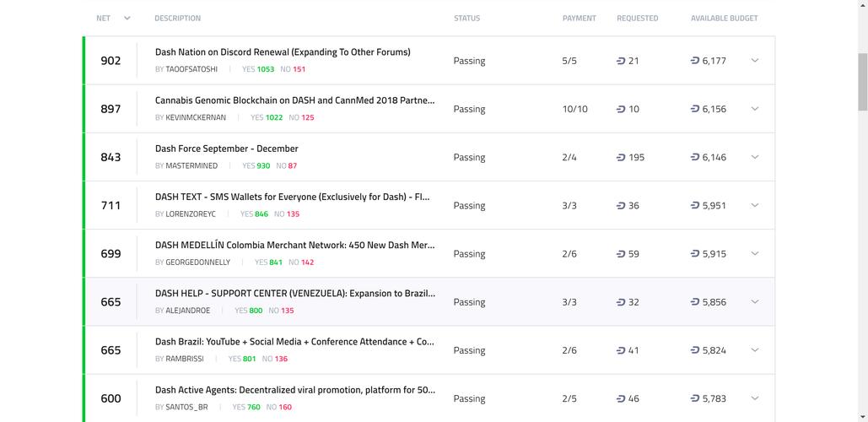Expand the Dash Brazil YouTube row
The height and width of the screenshot is (422, 868).
coord(754,349)
